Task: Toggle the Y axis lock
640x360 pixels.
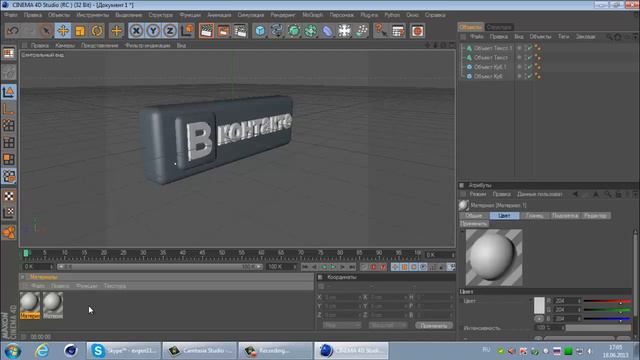Action: point(153,31)
